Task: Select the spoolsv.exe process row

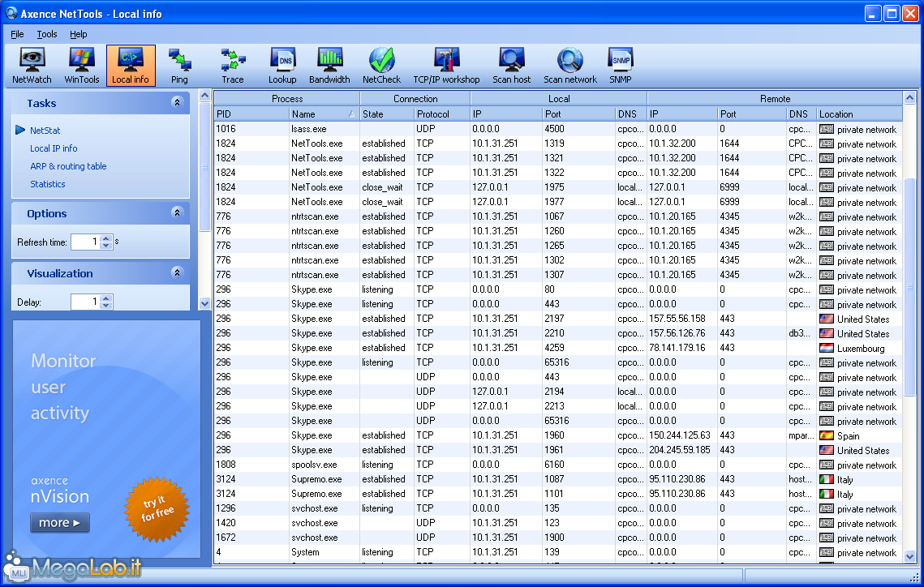Action: pyautogui.click(x=558, y=465)
